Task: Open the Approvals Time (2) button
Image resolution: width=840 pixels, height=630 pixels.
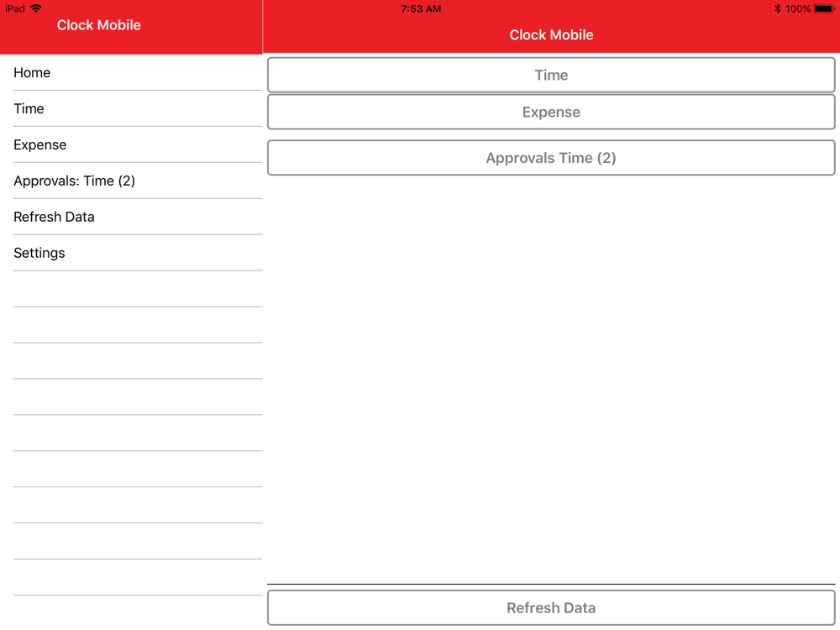Action: click(x=551, y=158)
